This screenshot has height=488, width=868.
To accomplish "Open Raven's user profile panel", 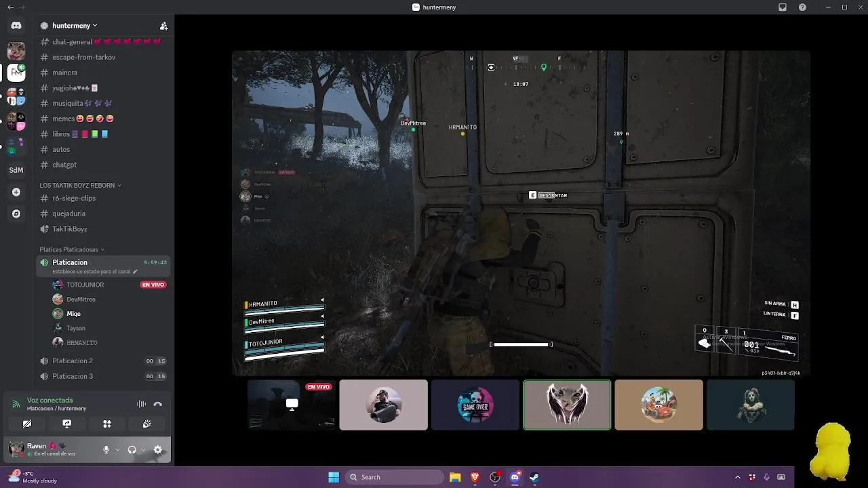I will coord(51,449).
